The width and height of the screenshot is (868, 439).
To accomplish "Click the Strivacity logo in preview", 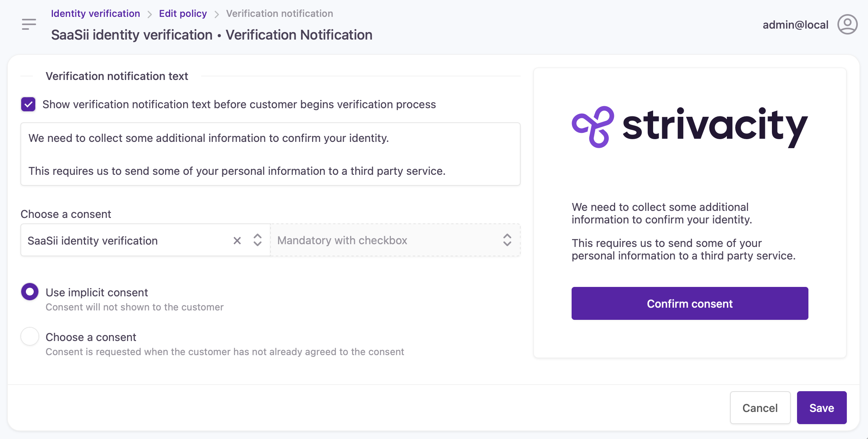I will [690, 127].
